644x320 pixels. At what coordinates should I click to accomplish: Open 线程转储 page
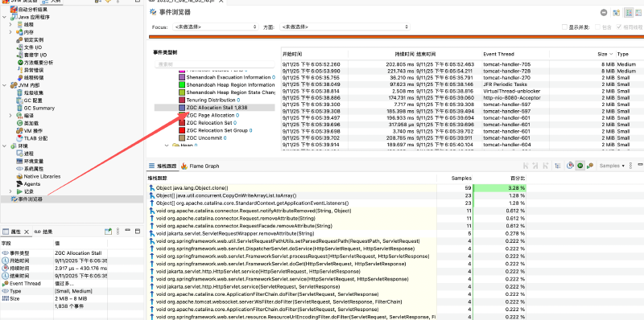[34, 77]
